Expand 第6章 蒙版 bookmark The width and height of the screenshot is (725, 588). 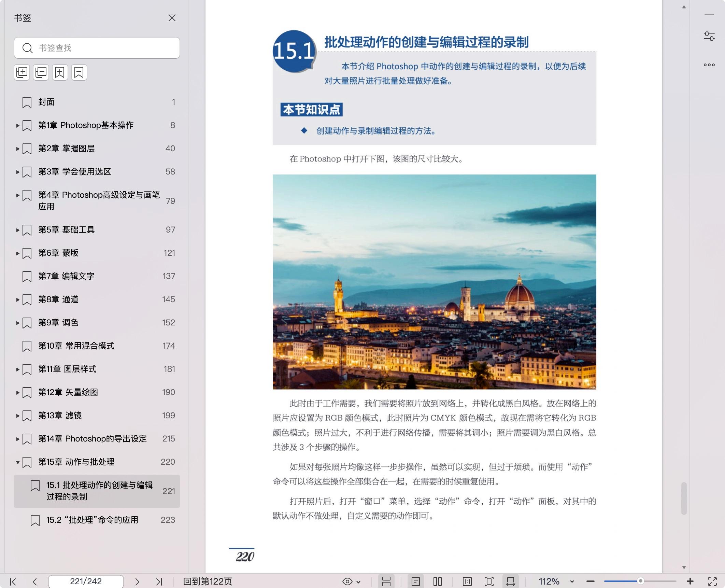click(x=17, y=253)
